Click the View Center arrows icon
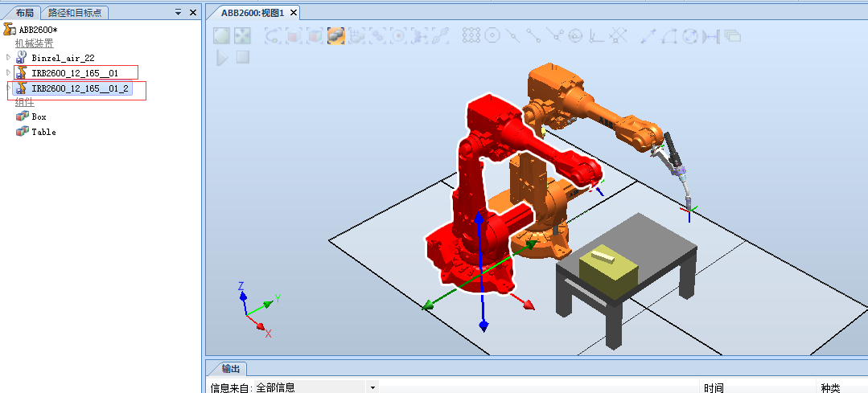Image resolution: width=868 pixels, height=393 pixels. pos(242,36)
